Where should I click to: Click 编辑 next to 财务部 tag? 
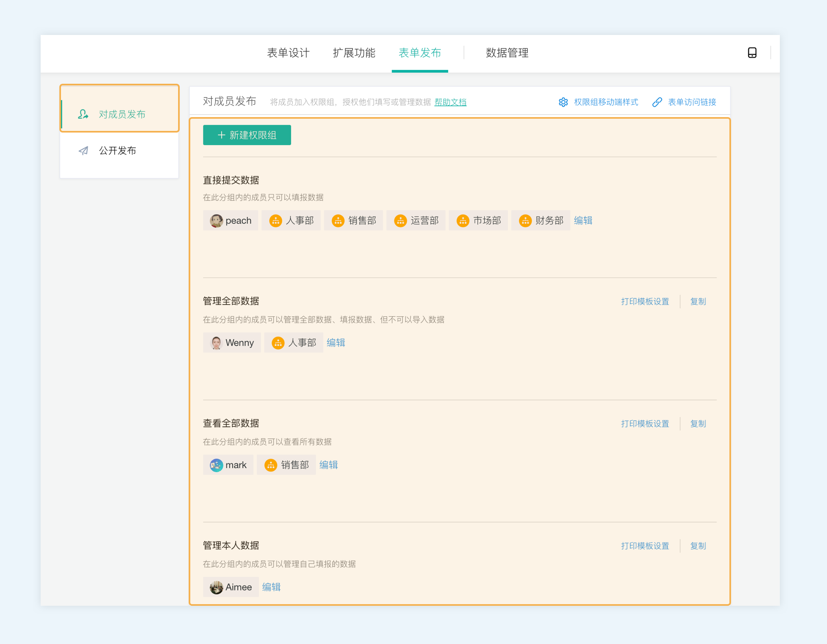click(583, 220)
